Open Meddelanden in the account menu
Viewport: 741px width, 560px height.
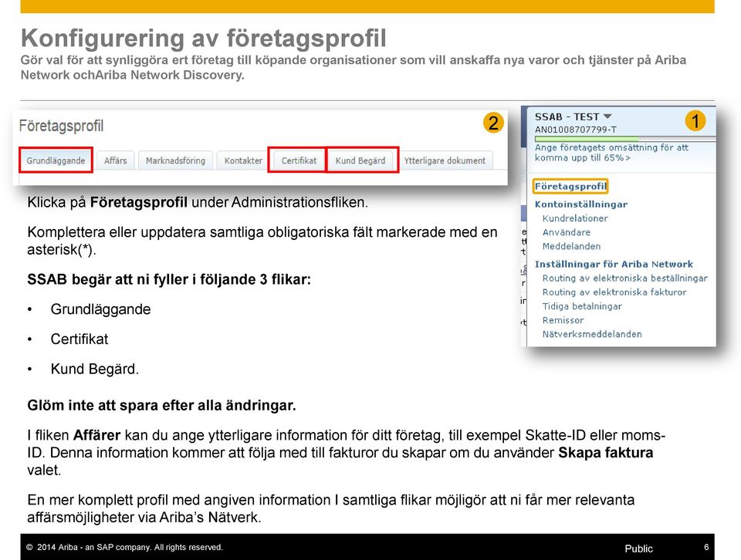point(571,246)
